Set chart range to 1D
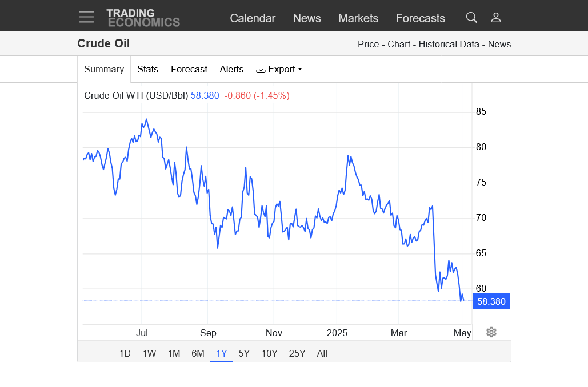 [x=125, y=353]
